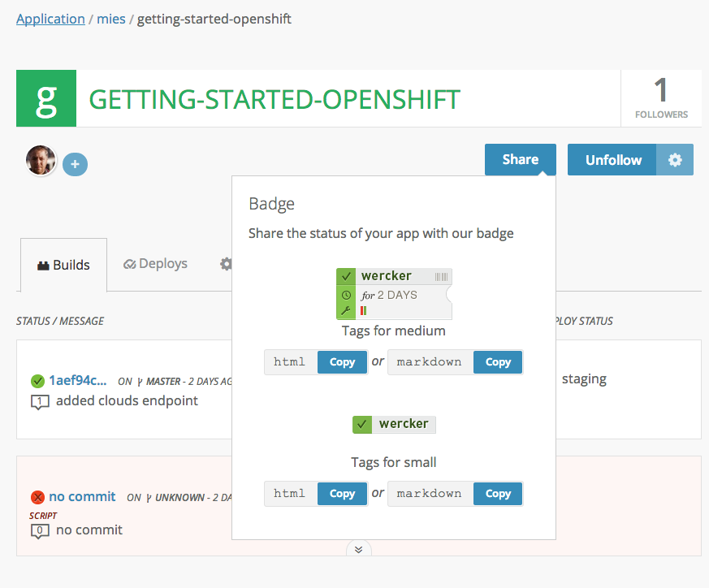This screenshot has width=709, height=588.
Task: Open comments icon for 'no commit' message
Action: pos(40,530)
